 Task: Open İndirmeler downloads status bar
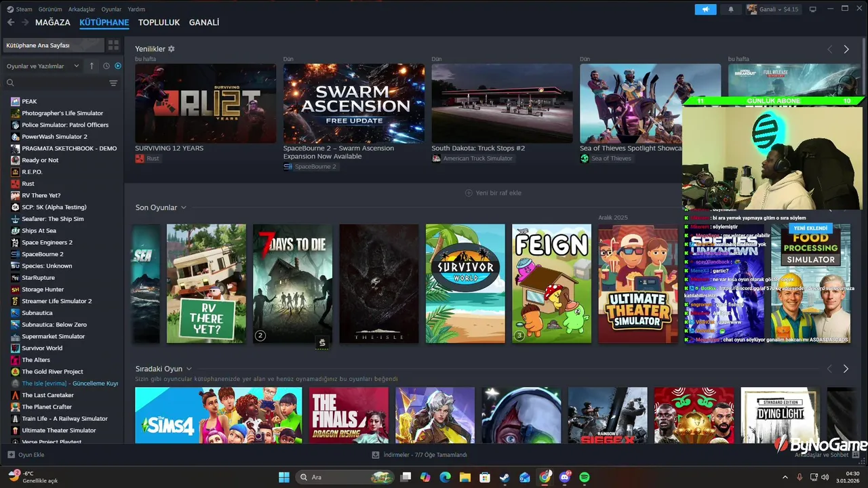[x=420, y=455]
